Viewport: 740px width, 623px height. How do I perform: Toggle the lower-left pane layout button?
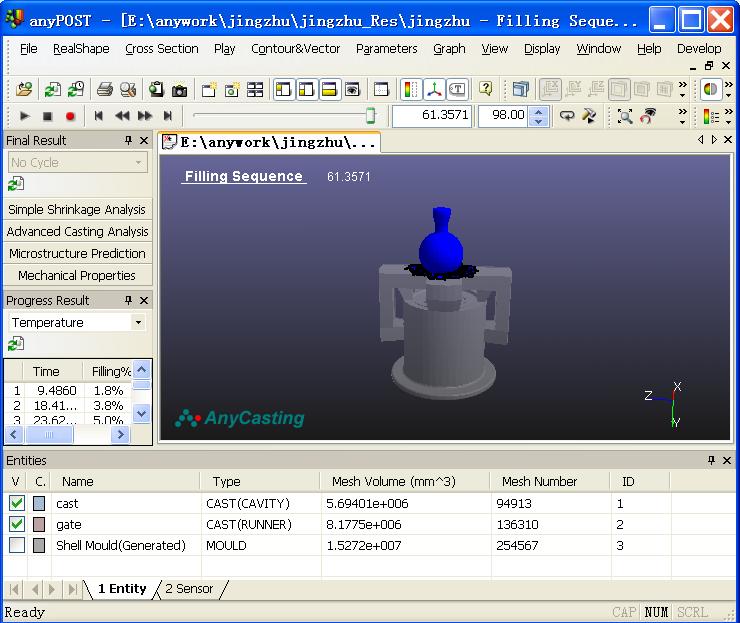pos(306,89)
